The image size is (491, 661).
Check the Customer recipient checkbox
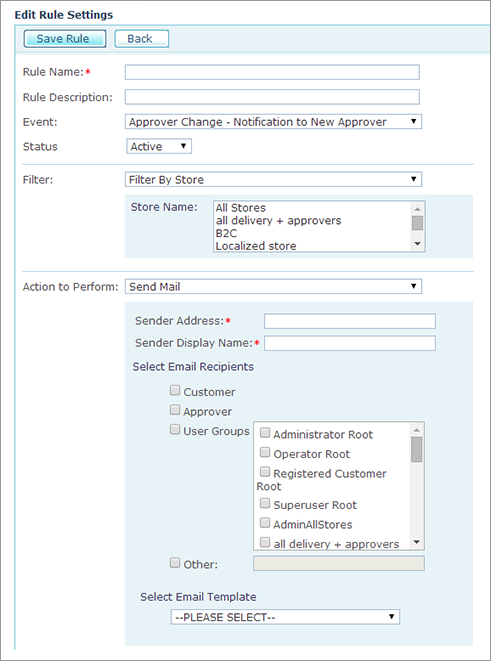point(175,390)
